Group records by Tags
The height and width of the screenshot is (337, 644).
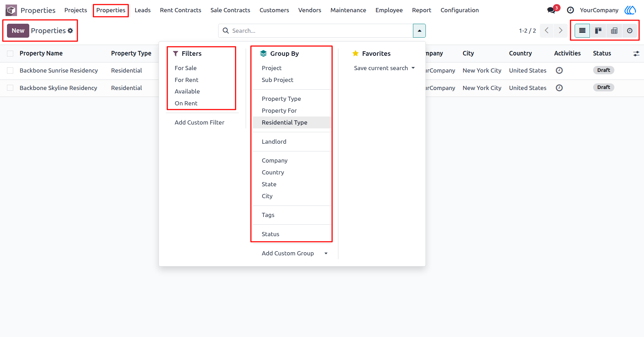[268, 215]
